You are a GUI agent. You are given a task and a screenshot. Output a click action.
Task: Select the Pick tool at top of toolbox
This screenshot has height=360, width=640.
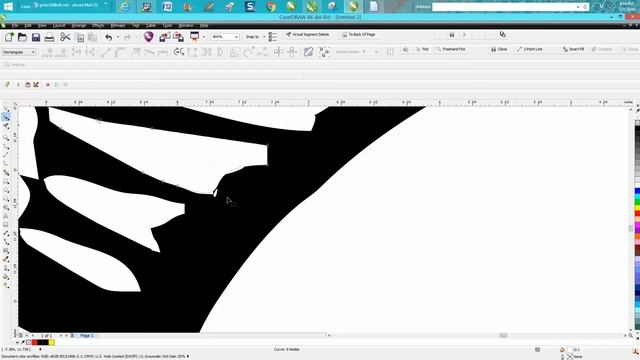6,109
